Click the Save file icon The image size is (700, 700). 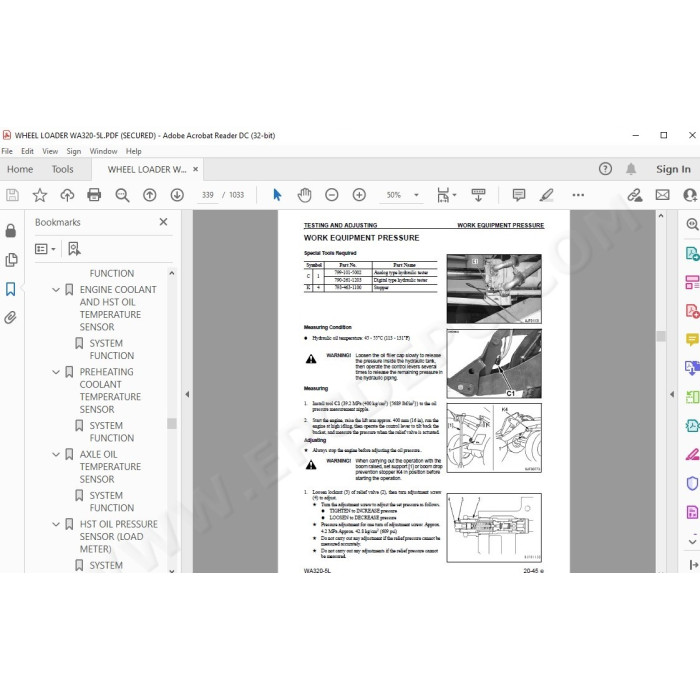12,195
